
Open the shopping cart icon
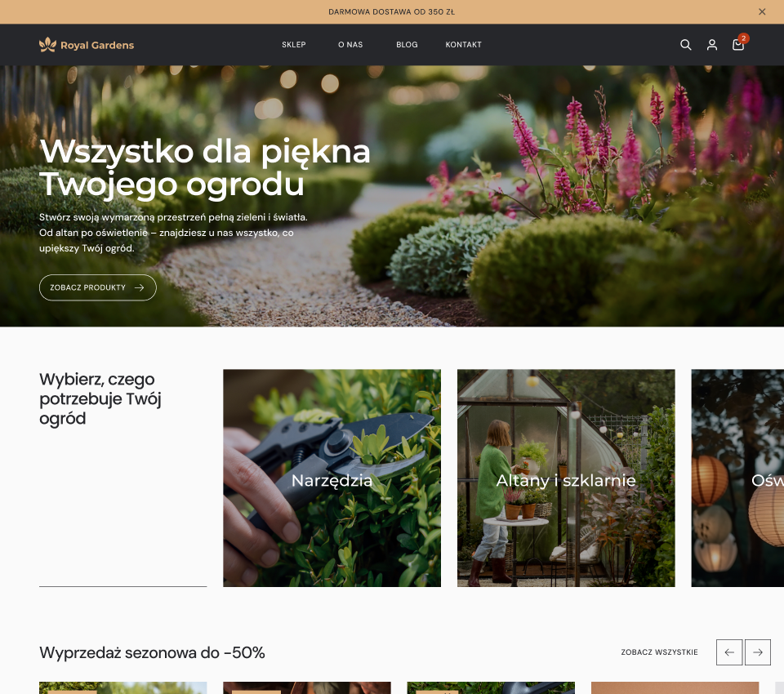(x=738, y=45)
